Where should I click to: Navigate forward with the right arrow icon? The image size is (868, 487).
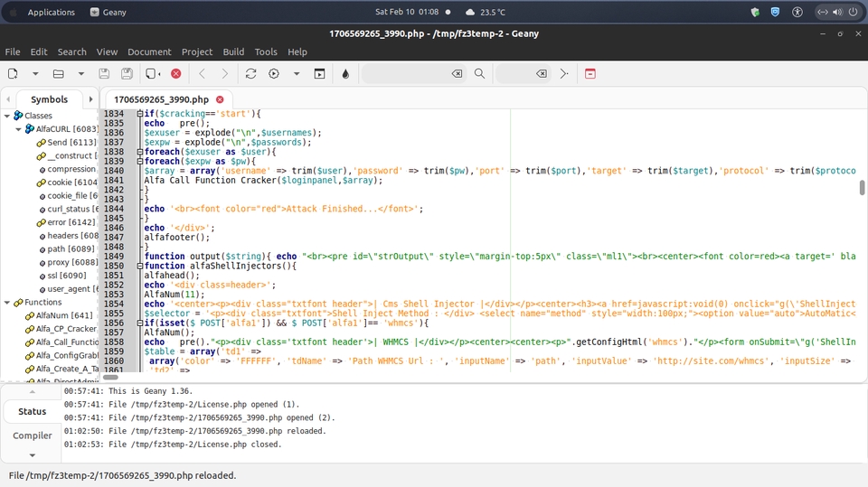(225, 73)
